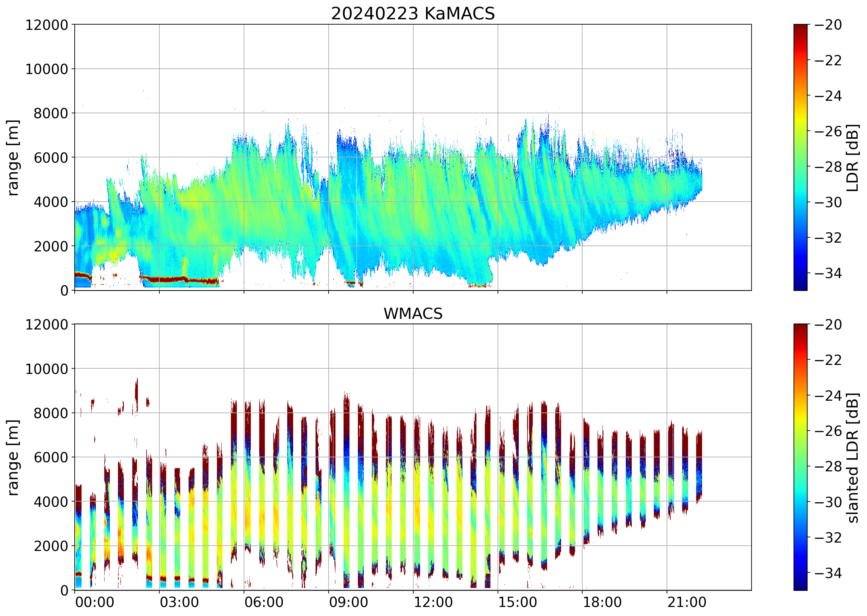
Task: Click the −20 tick on the top colorbar
Action: click(828, 25)
